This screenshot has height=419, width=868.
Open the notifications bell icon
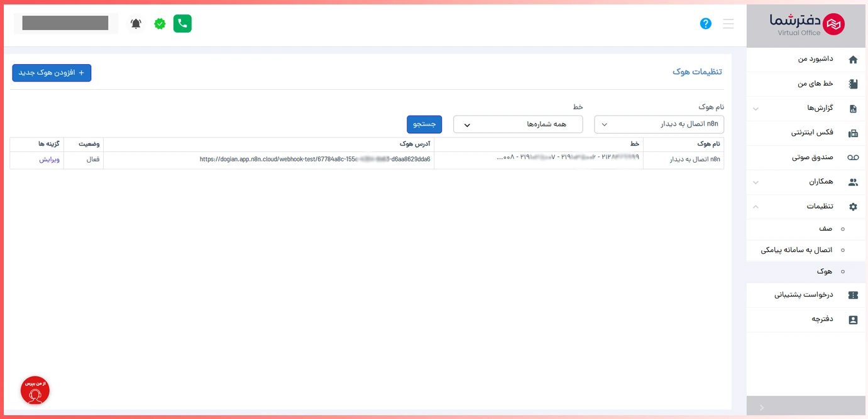pos(136,24)
